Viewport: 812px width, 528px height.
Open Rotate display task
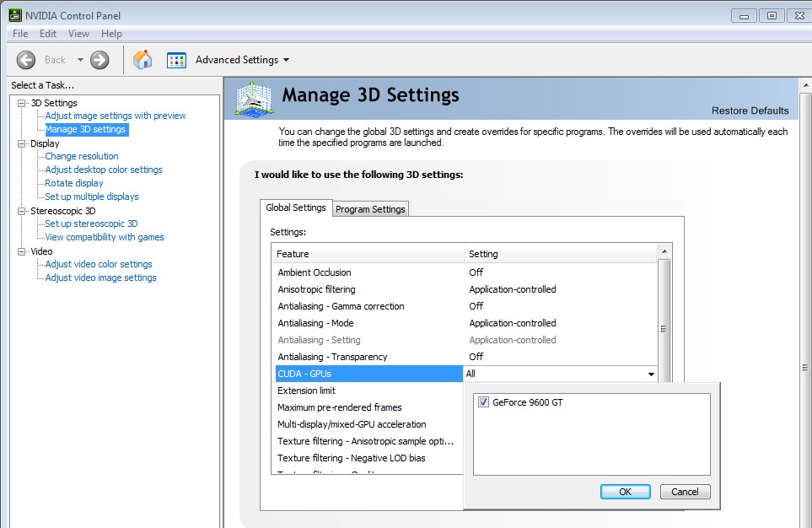tap(74, 183)
